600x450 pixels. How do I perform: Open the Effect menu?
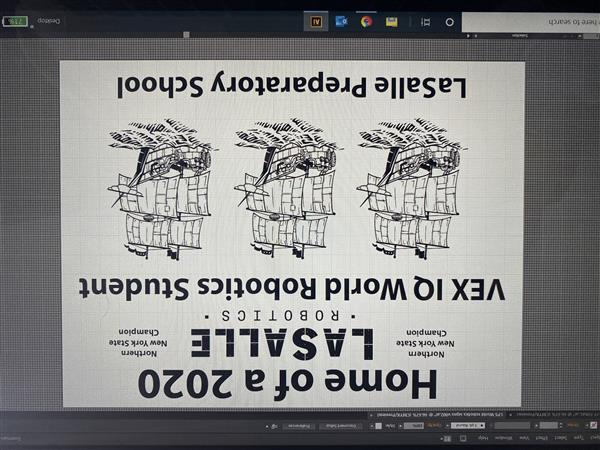(541, 438)
